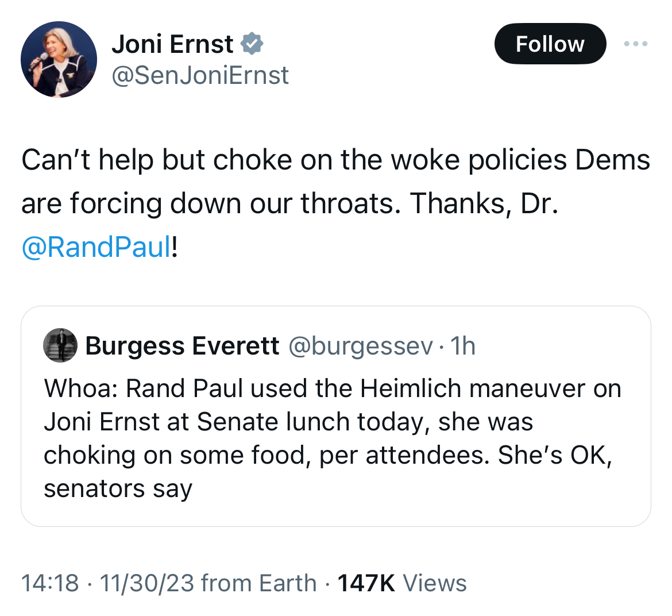Click the @burgessev handle
The height and width of the screenshot is (616, 672).
361,346
